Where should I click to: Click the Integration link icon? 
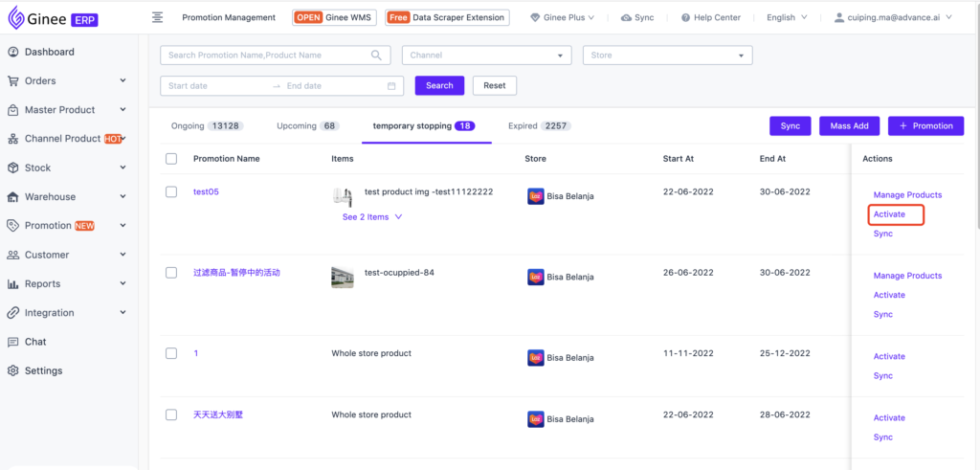tap(12, 312)
